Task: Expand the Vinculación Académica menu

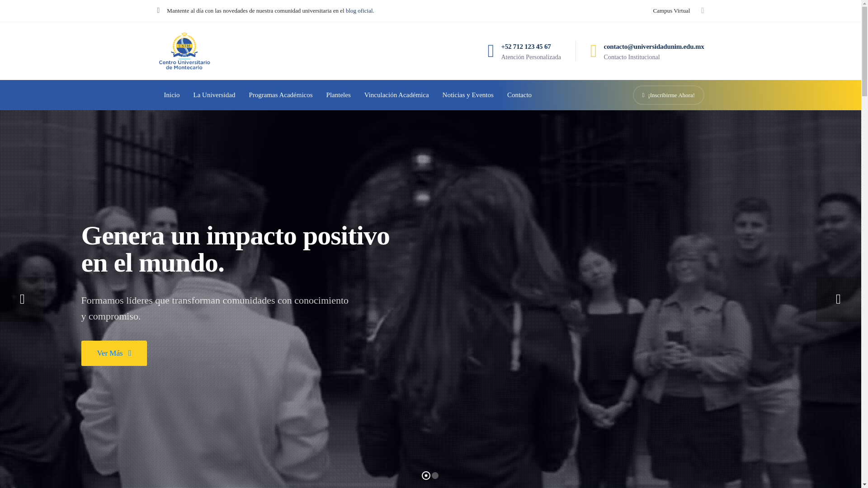Action: click(396, 95)
